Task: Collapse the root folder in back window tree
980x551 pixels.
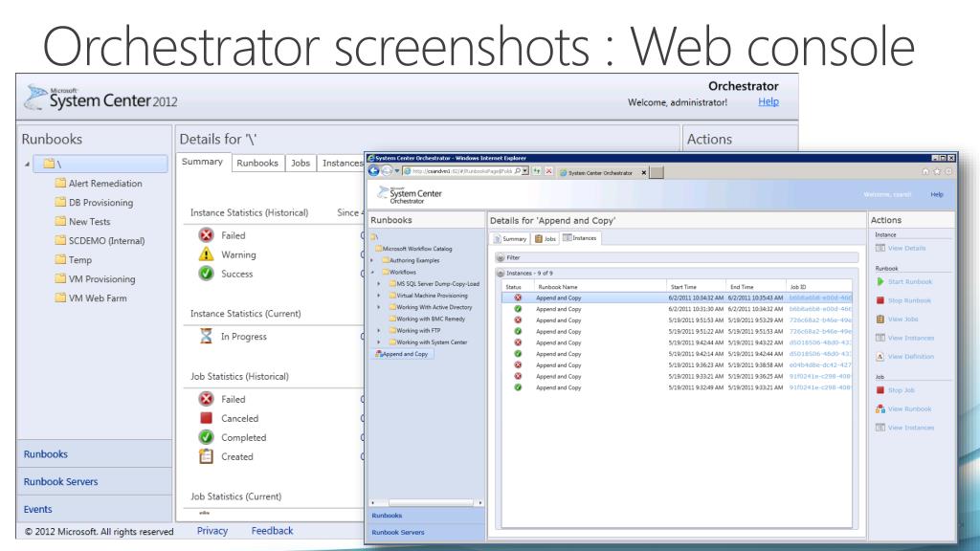Action: pyautogui.click(x=27, y=165)
